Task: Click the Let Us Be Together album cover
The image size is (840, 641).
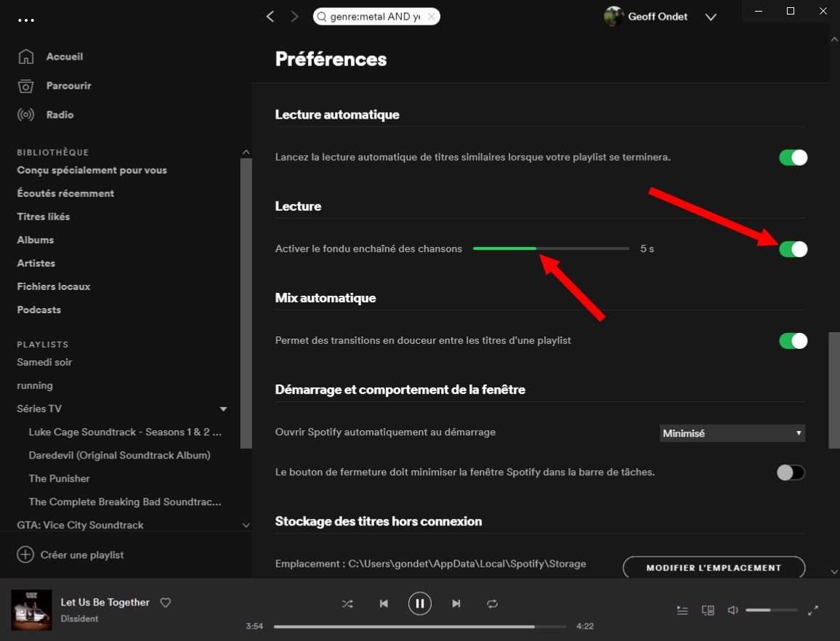Action: (31, 610)
